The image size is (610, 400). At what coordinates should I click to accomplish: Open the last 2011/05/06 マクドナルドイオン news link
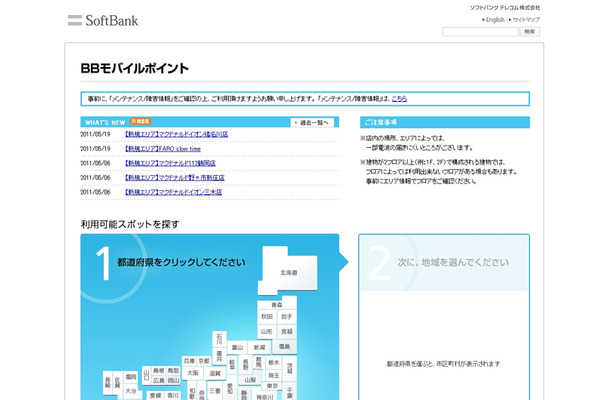[x=173, y=192]
